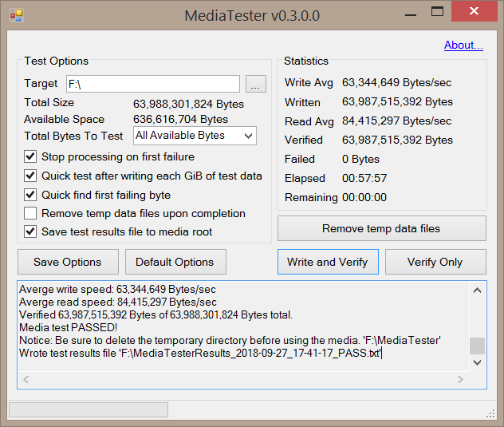Click the log's horizontal scrollbar right arrow
Screen dimensions: 504x427
click(x=462, y=378)
